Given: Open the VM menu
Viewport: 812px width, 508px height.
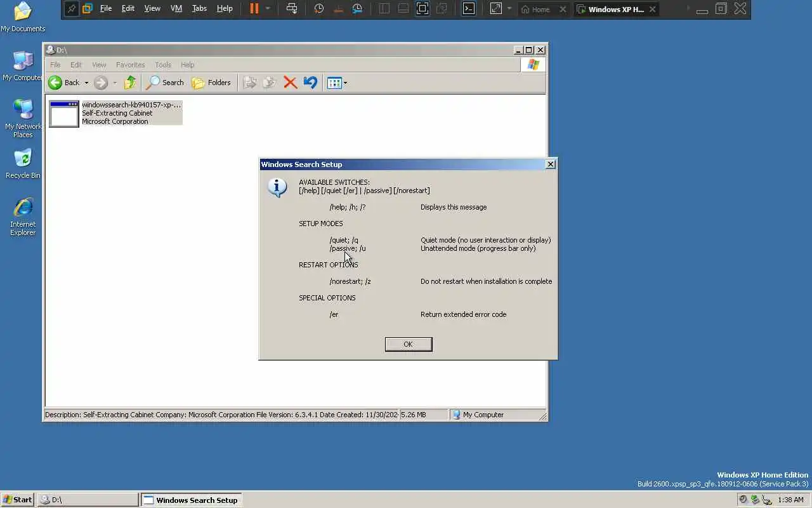Looking at the screenshot, I should coord(176,9).
